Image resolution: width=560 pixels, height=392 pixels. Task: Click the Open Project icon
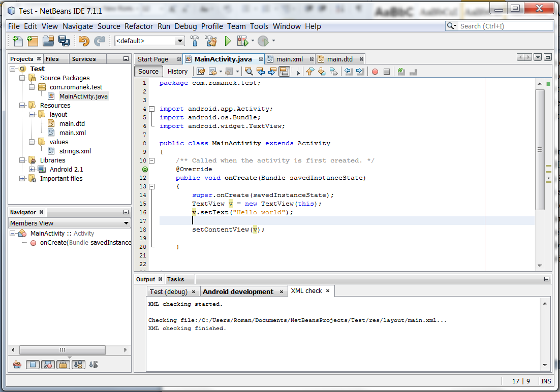tap(48, 41)
